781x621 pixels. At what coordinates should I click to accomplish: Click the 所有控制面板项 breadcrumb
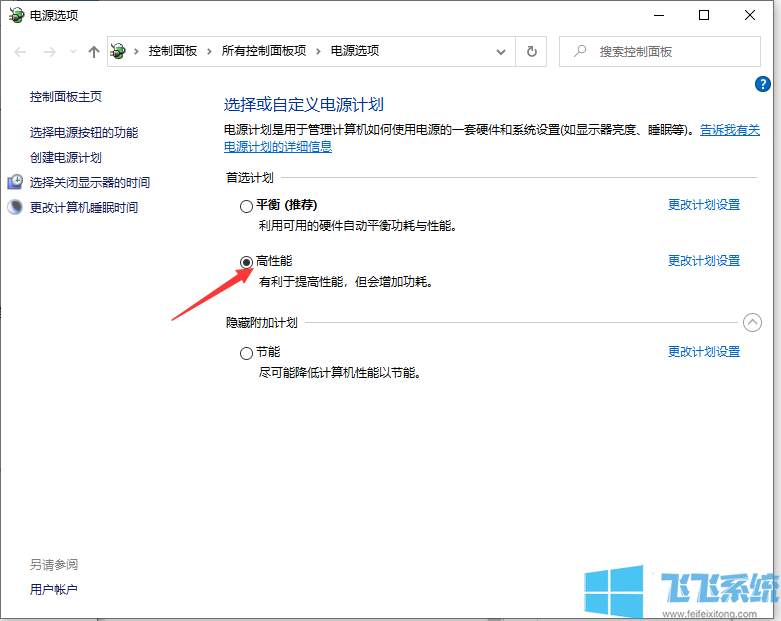[x=263, y=51]
